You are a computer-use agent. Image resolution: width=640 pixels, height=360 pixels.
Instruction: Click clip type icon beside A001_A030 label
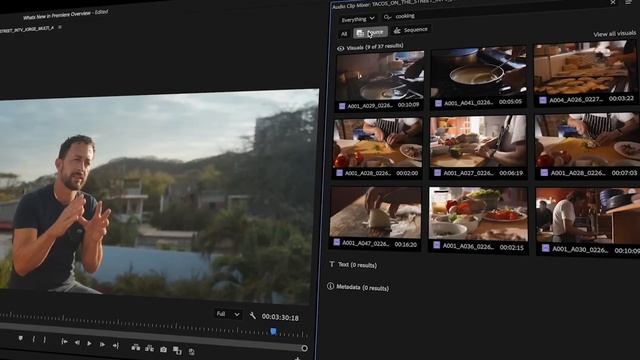(x=545, y=248)
